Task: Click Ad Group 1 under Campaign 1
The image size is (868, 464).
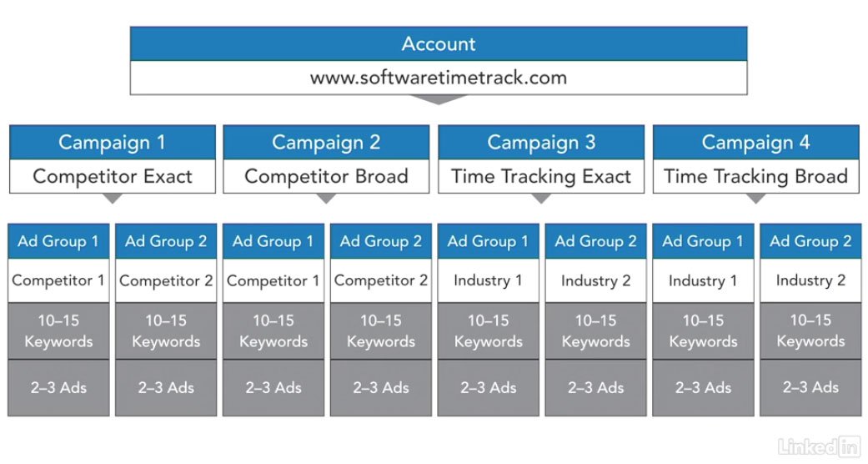Action: tap(58, 241)
